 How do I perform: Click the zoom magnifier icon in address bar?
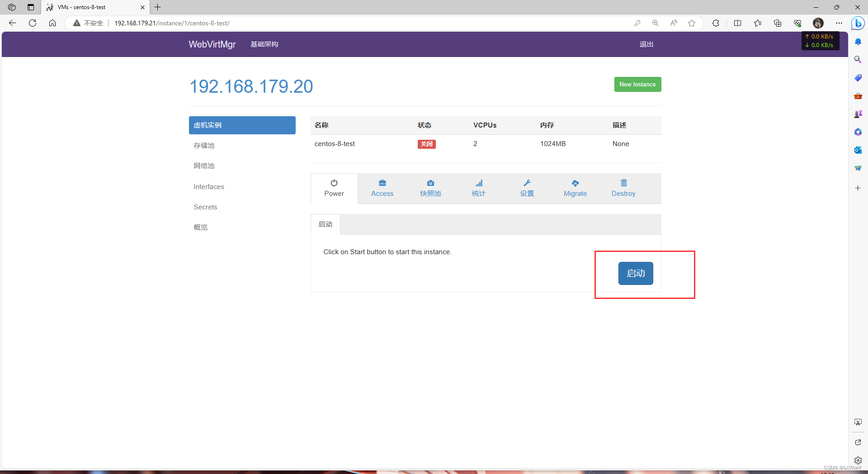click(656, 23)
